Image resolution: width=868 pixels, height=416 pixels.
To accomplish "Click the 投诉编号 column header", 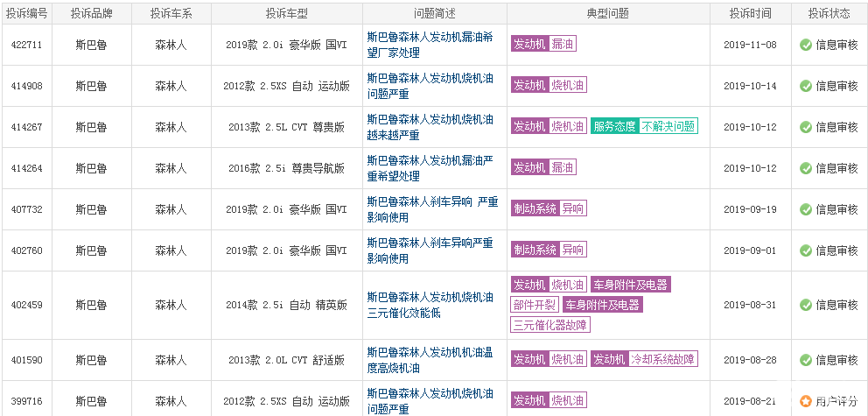I will (x=26, y=14).
